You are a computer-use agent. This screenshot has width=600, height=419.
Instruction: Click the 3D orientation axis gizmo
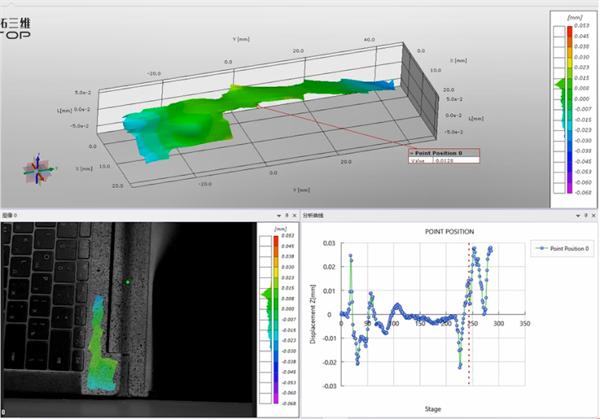point(39,170)
